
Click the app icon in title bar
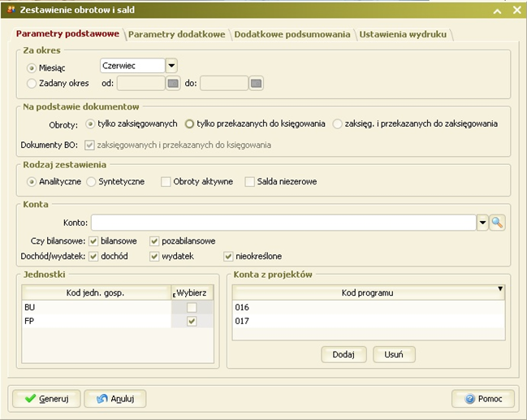[x=11, y=10]
